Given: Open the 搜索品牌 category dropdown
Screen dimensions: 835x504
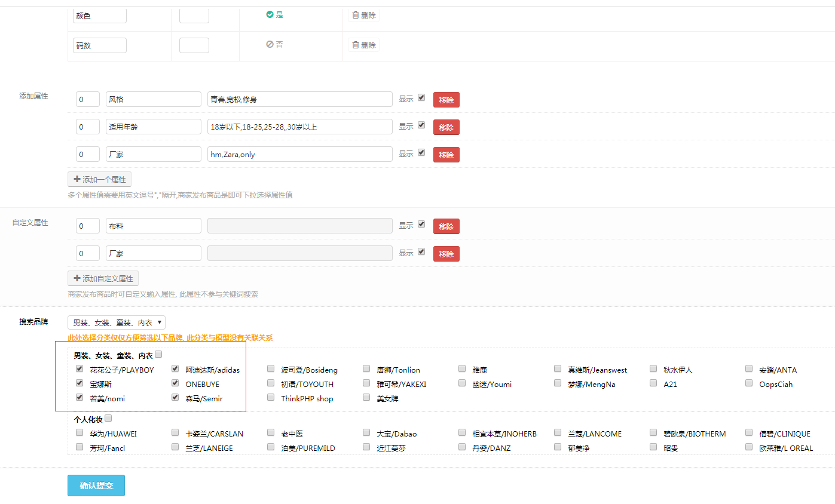Looking at the screenshot, I should (117, 322).
